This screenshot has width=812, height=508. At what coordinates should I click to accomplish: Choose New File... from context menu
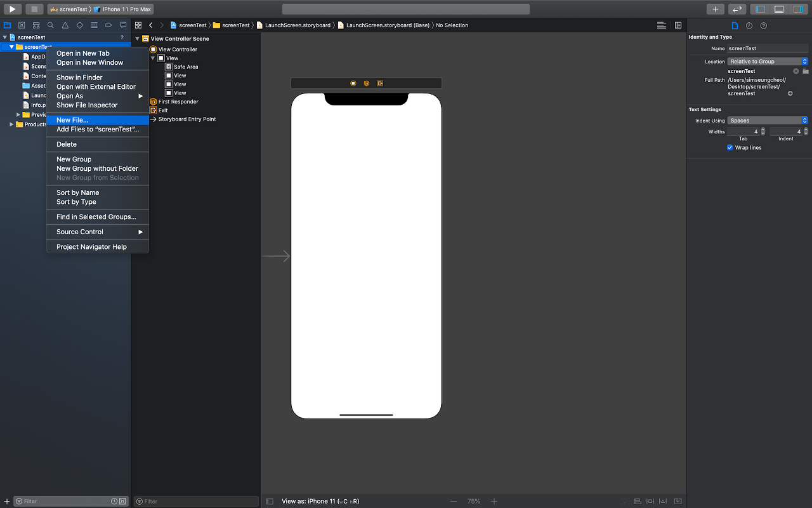pos(98,120)
